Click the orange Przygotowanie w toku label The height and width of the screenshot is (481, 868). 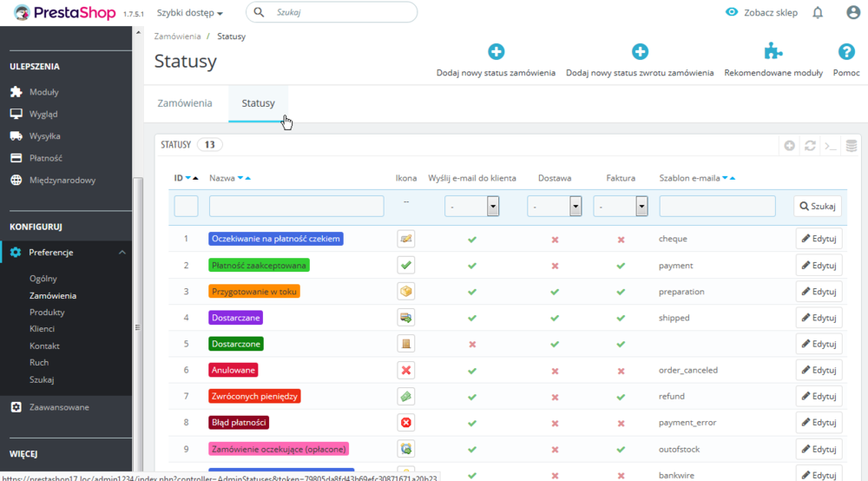254,291
